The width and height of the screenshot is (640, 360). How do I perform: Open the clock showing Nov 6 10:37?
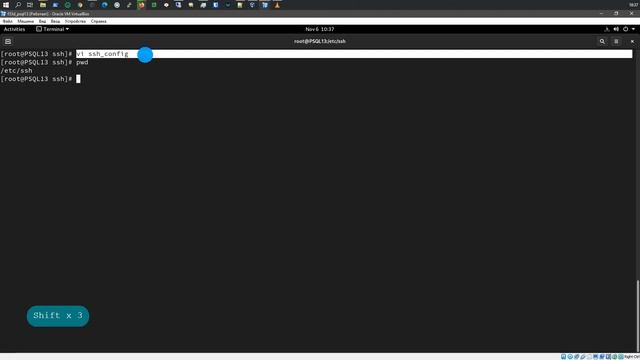[x=320, y=29]
